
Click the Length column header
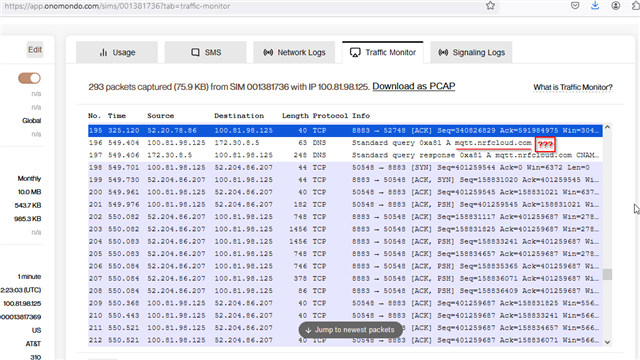[x=295, y=116]
